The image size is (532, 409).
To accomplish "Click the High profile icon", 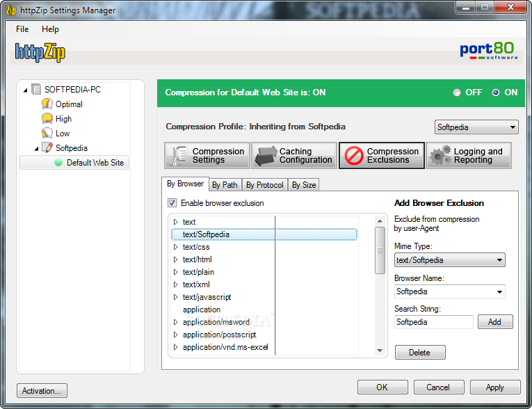I will click(47, 118).
